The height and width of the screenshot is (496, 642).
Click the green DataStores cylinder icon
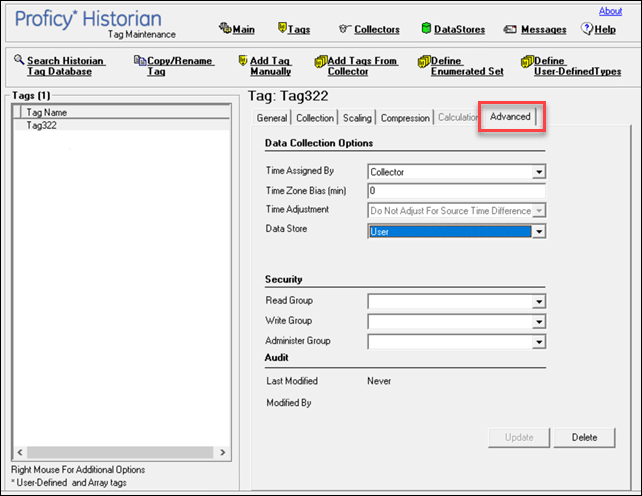tap(426, 28)
